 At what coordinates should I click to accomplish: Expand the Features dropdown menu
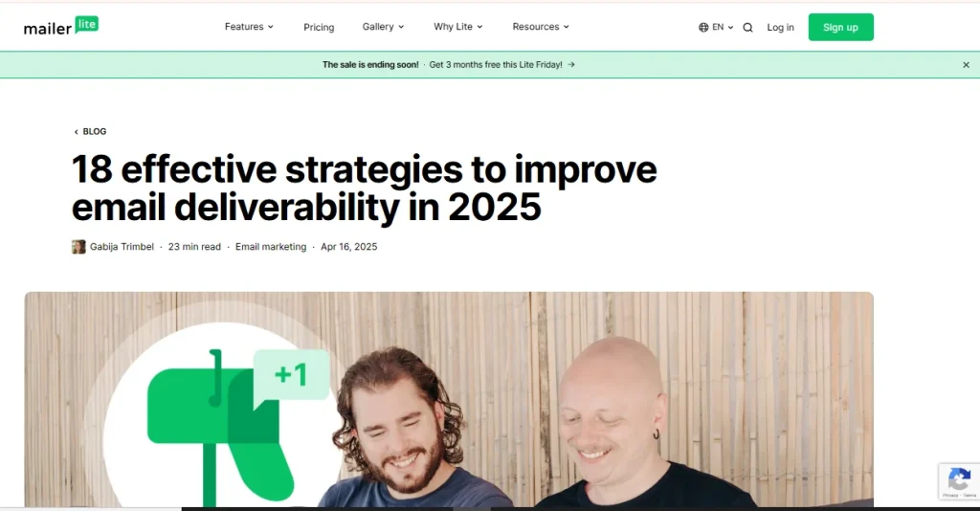point(249,27)
